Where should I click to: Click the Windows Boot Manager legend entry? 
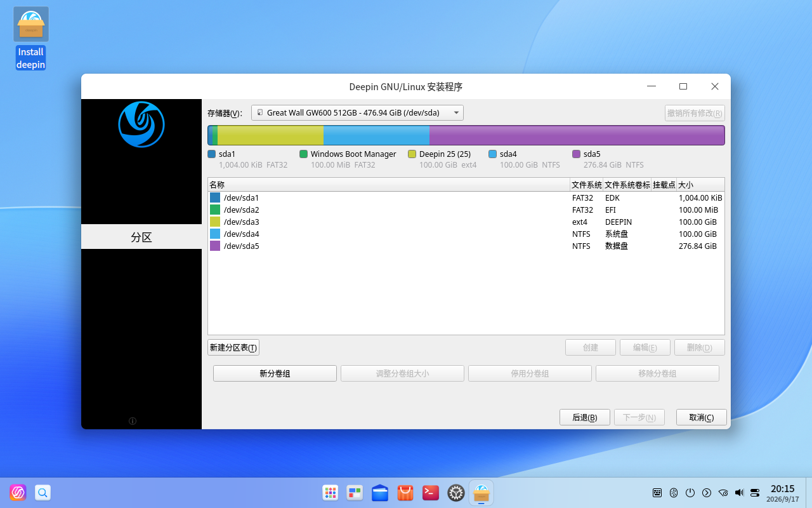pos(348,159)
